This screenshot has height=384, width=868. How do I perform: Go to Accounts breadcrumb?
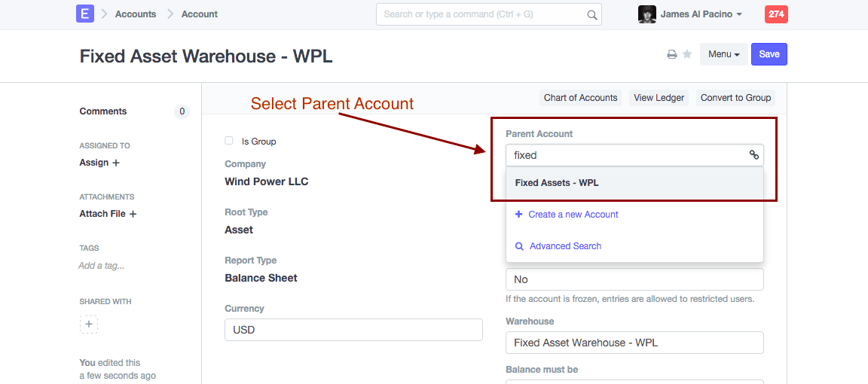pos(136,14)
